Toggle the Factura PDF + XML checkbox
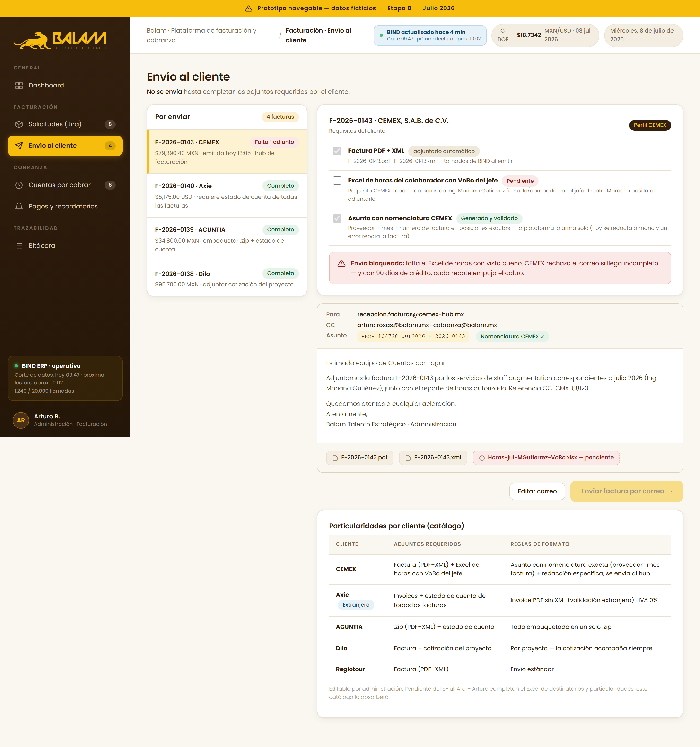The height and width of the screenshot is (747, 700). click(x=337, y=151)
